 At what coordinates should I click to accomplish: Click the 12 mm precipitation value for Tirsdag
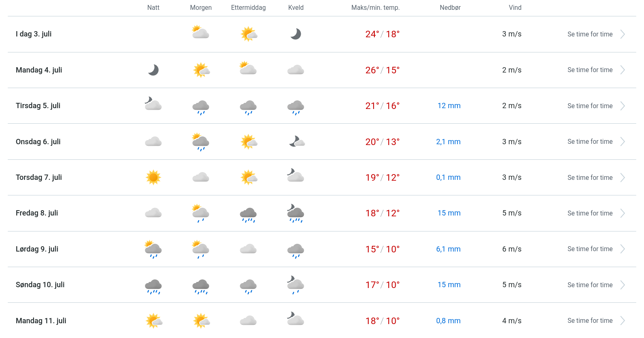coord(449,106)
